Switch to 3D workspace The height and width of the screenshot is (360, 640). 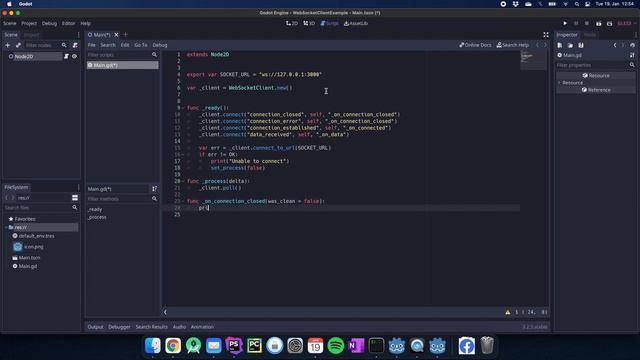tap(309, 23)
